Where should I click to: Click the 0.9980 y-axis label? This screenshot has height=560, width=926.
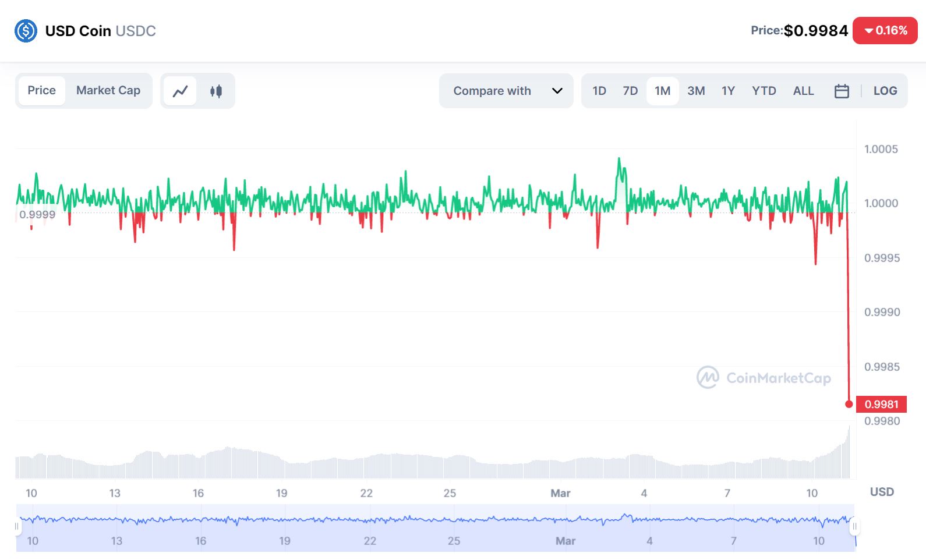click(x=882, y=421)
